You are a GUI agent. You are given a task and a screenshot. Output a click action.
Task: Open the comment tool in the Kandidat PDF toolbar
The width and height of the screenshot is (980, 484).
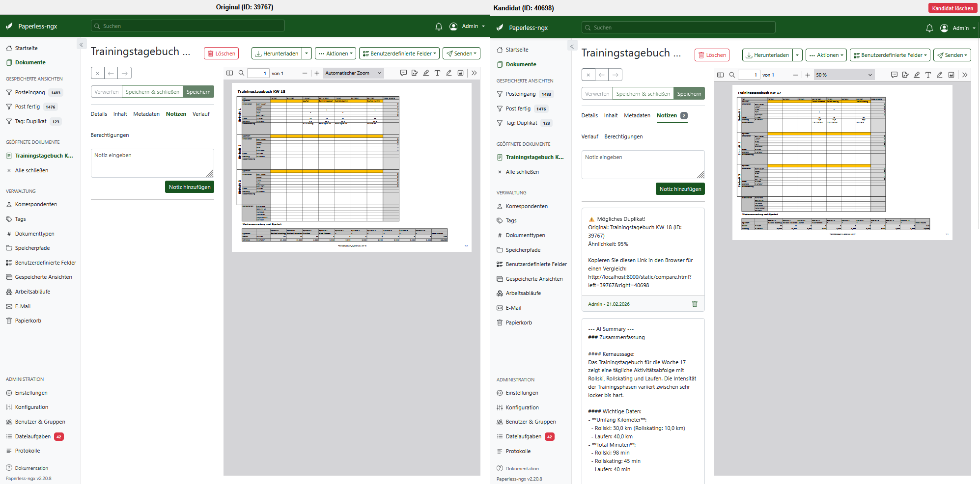(x=894, y=75)
